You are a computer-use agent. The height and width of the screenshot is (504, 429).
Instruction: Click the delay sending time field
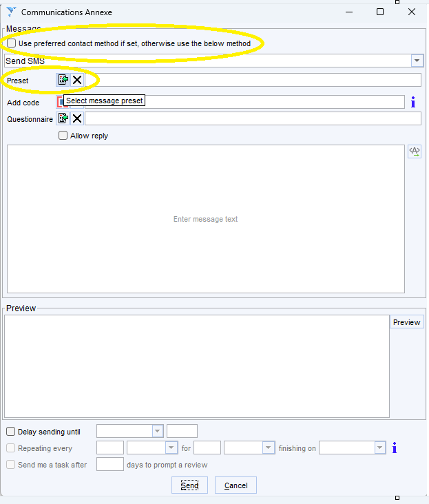click(182, 431)
